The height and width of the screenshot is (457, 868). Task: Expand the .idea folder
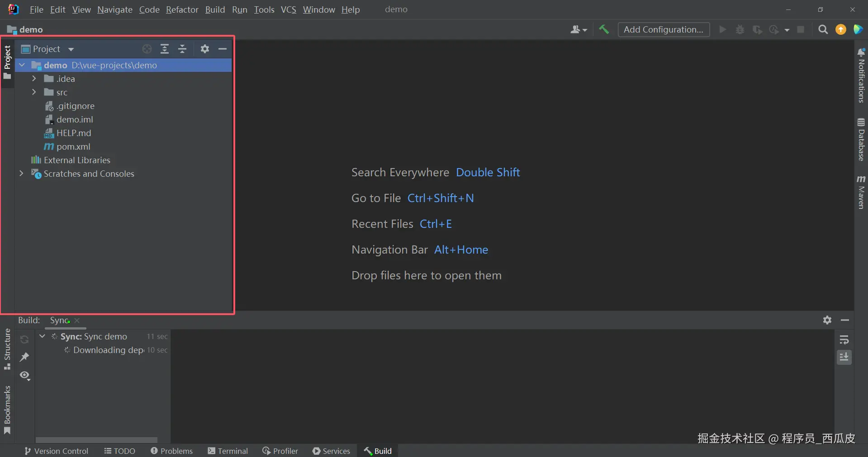(34, 79)
